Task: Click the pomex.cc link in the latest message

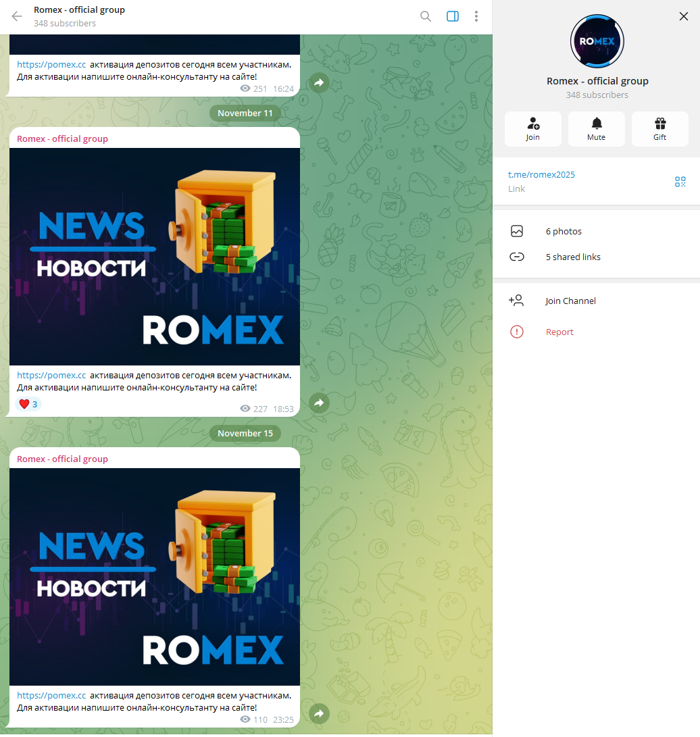Action: 51,694
